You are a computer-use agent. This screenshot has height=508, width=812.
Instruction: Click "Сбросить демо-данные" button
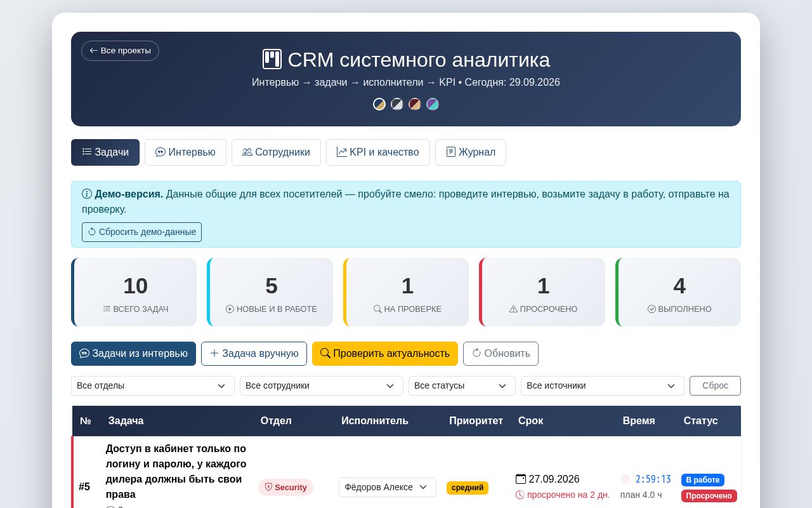pos(141,232)
